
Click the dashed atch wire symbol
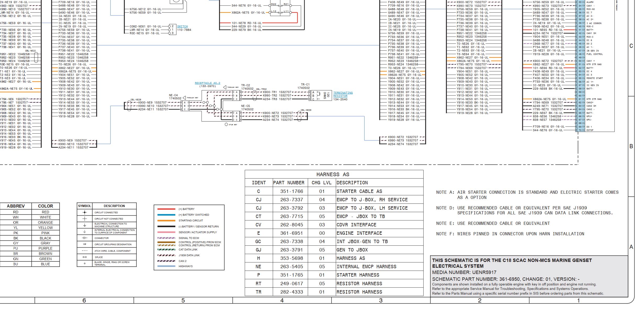(85, 251)
